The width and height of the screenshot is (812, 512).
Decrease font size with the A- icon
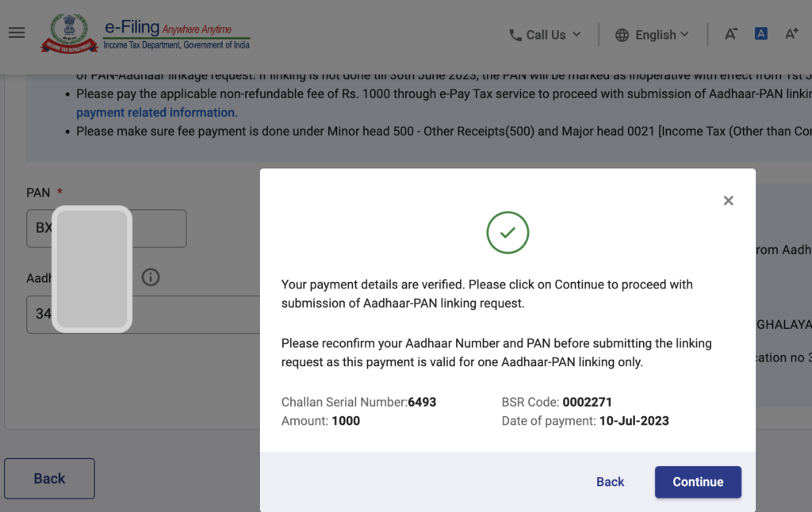[x=730, y=33]
